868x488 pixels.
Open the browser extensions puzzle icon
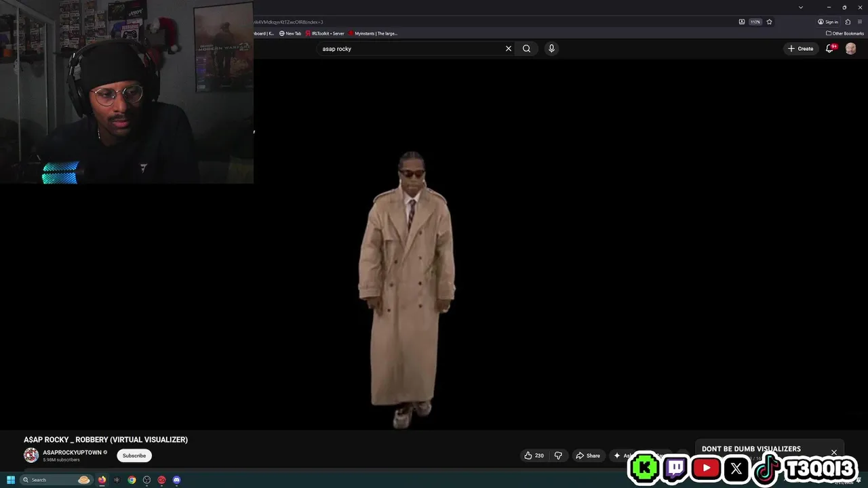(x=848, y=22)
